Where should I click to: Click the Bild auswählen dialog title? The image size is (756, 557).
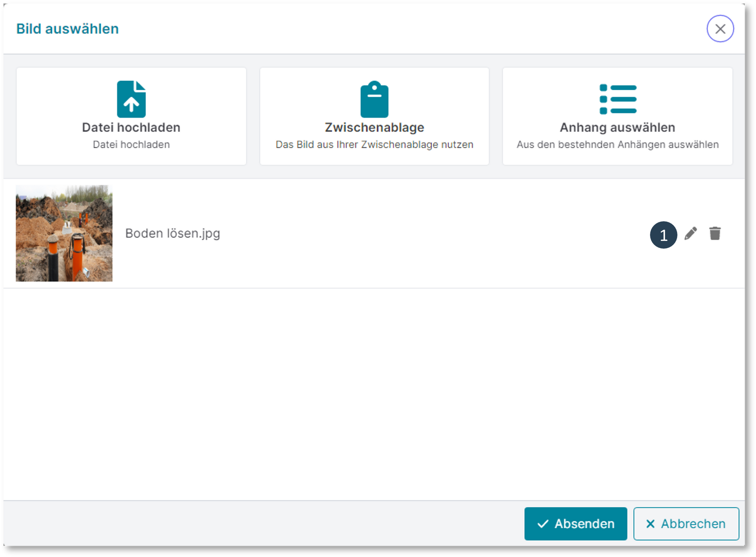67,28
